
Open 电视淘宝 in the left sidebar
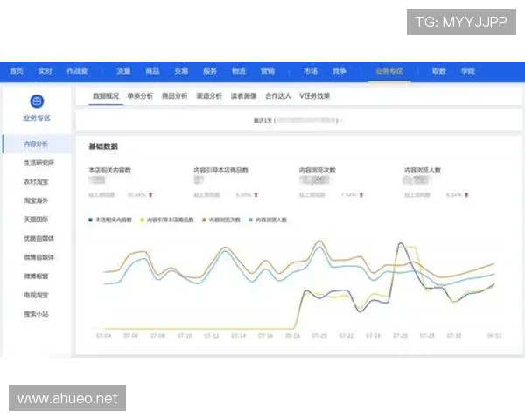[x=36, y=296]
